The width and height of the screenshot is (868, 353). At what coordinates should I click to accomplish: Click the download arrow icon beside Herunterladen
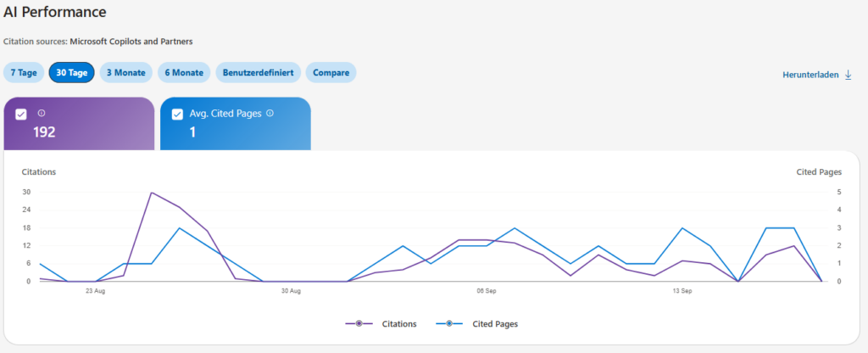[x=848, y=75]
